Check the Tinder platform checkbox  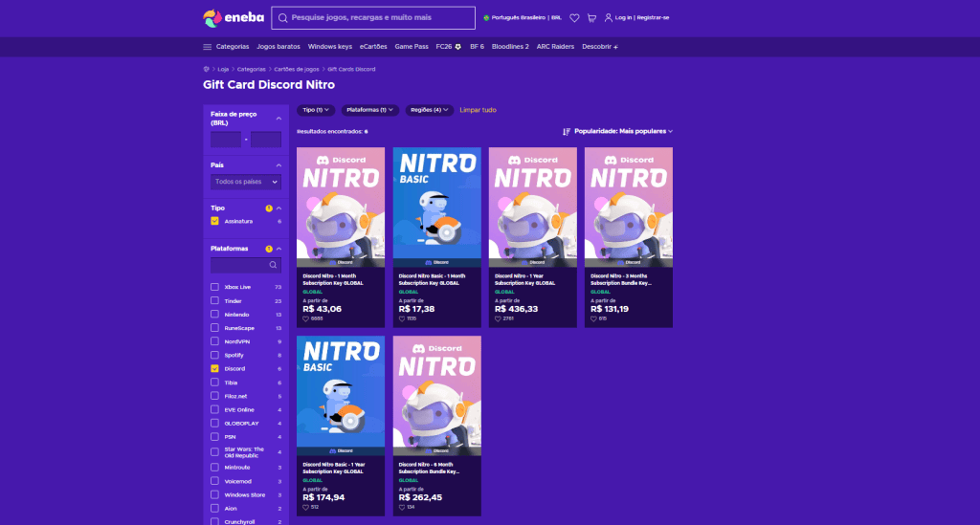coord(214,301)
